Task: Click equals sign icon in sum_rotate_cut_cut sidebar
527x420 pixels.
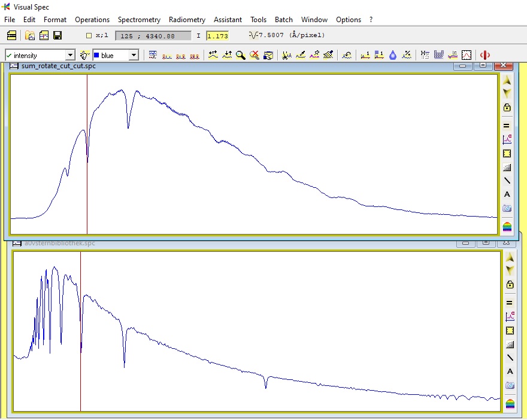Action: [x=507, y=126]
